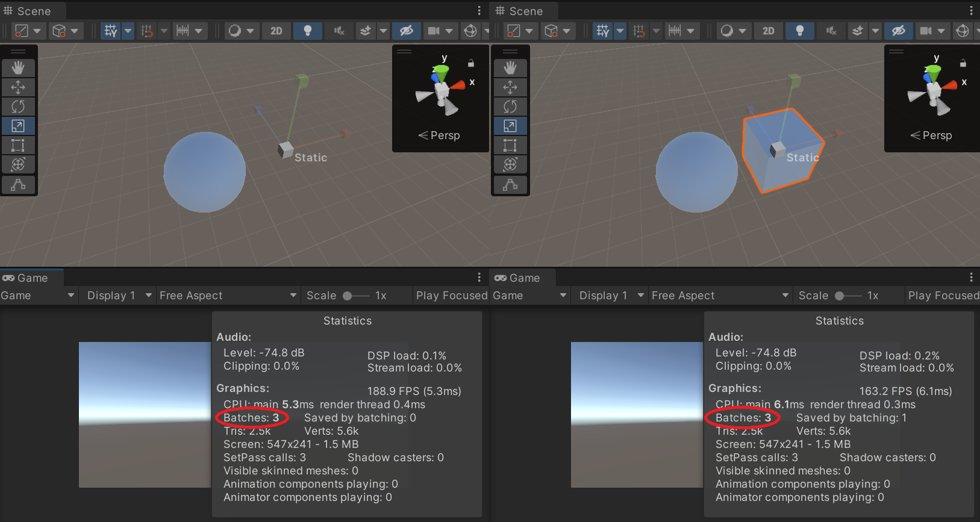980x522 pixels.
Task: Click the red X axis cone on right orientation gizmo
Action: click(x=950, y=85)
